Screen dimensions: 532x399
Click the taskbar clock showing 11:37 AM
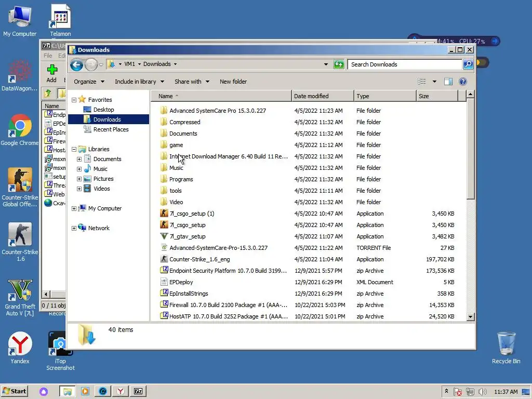coord(506,392)
